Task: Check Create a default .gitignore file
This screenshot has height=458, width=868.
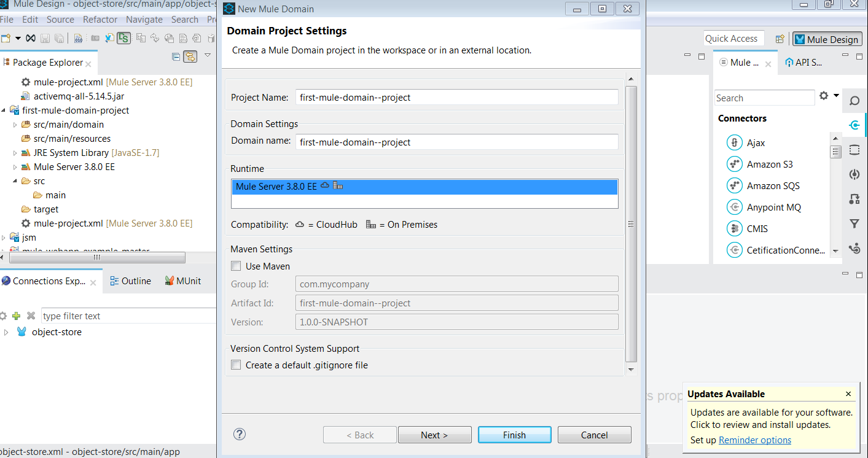Action: point(236,365)
